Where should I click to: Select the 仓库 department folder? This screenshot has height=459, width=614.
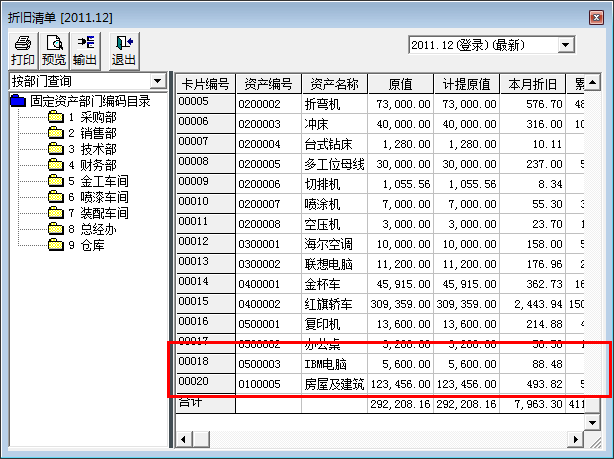(x=76, y=245)
